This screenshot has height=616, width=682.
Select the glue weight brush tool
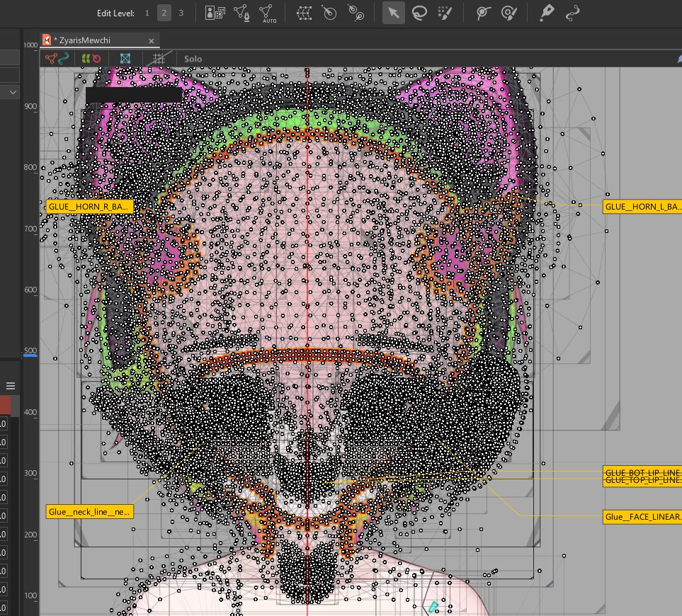pyautogui.click(x=509, y=13)
